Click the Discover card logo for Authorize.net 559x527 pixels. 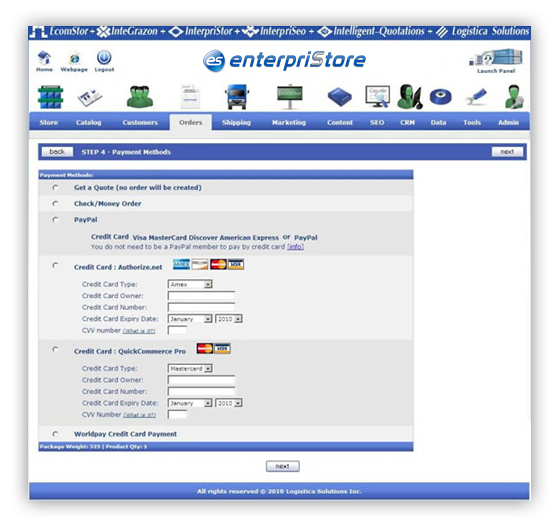[200, 264]
